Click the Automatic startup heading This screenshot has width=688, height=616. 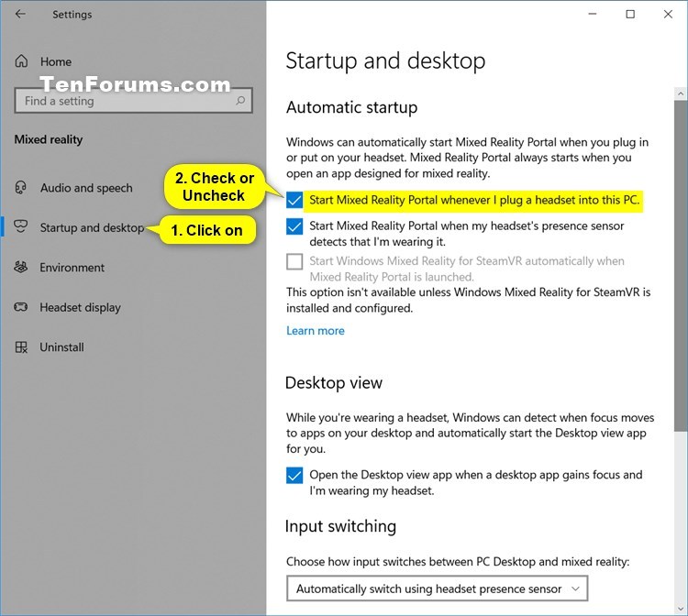[x=352, y=107]
